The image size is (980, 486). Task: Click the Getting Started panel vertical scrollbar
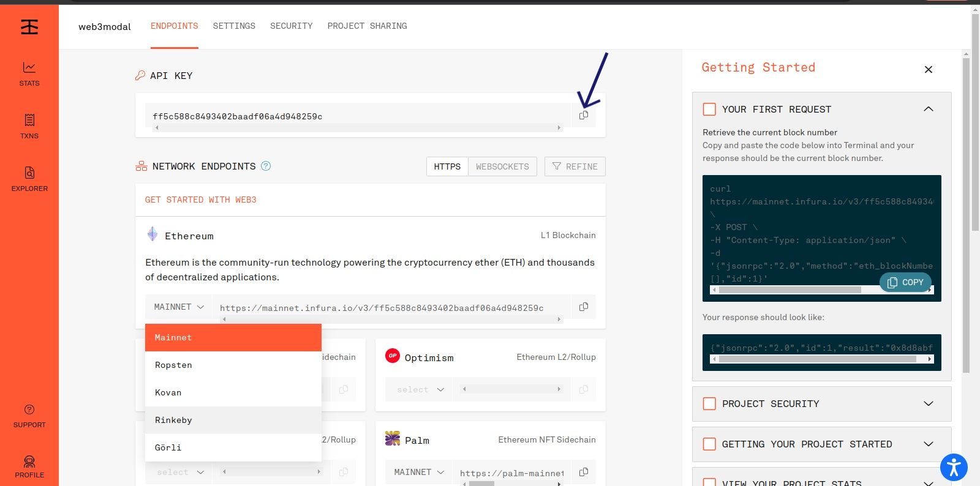tap(966, 214)
